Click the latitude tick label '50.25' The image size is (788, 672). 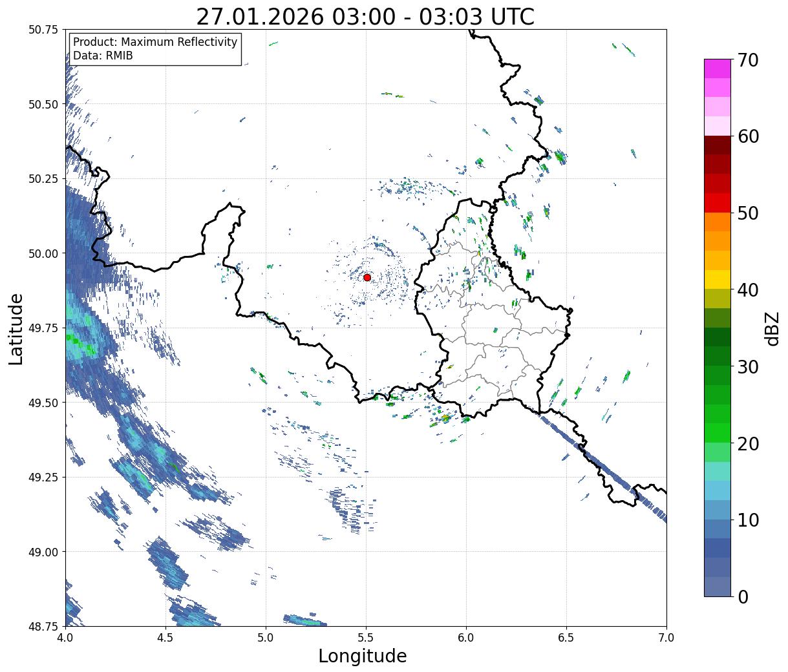click(x=43, y=179)
